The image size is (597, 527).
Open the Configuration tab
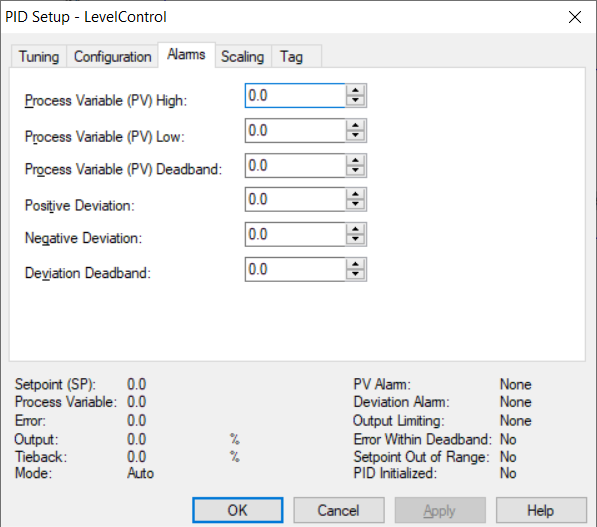112,57
